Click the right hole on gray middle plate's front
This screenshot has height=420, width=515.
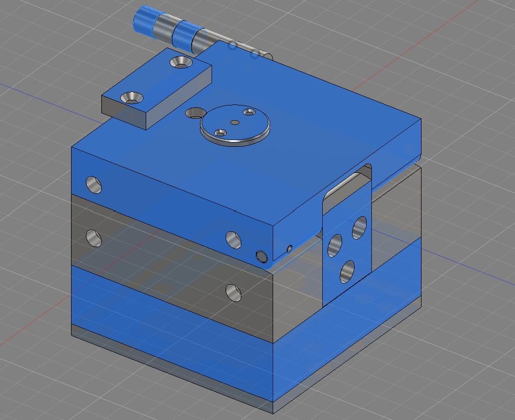pos(233,293)
